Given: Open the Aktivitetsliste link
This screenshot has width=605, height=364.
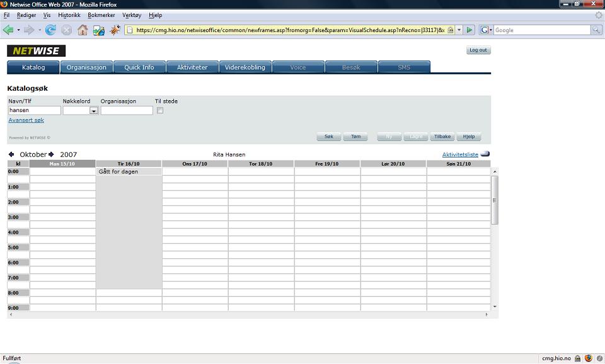Looking at the screenshot, I should click(x=460, y=154).
